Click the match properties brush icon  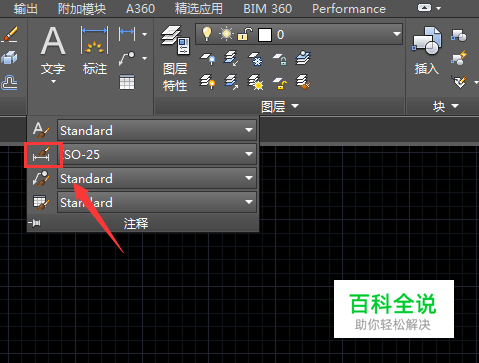(10, 34)
